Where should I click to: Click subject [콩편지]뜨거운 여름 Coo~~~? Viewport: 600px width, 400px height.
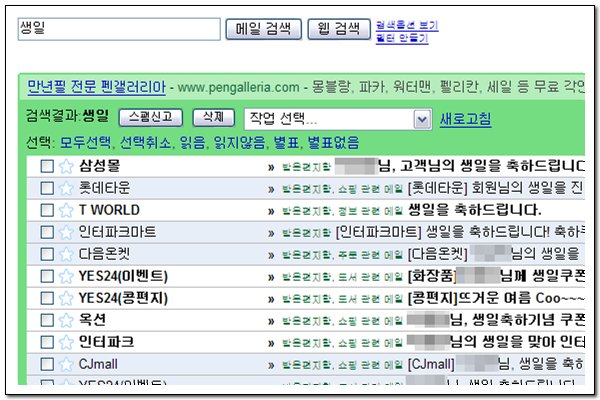point(496,298)
